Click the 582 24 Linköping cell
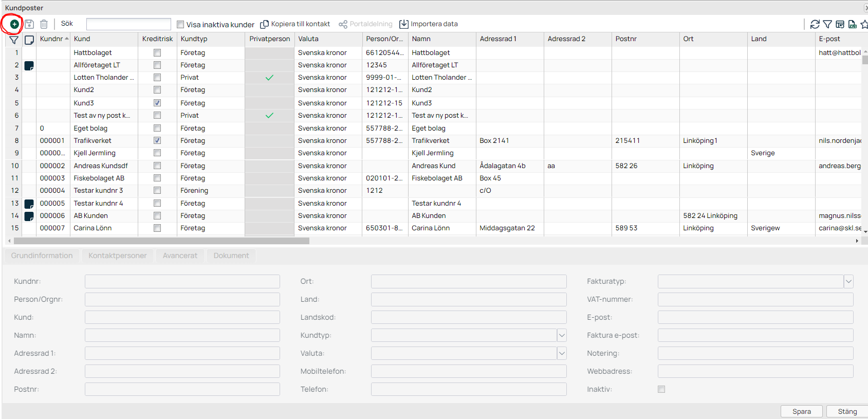The width and height of the screenshot is (868, 419). coord(713,215)
